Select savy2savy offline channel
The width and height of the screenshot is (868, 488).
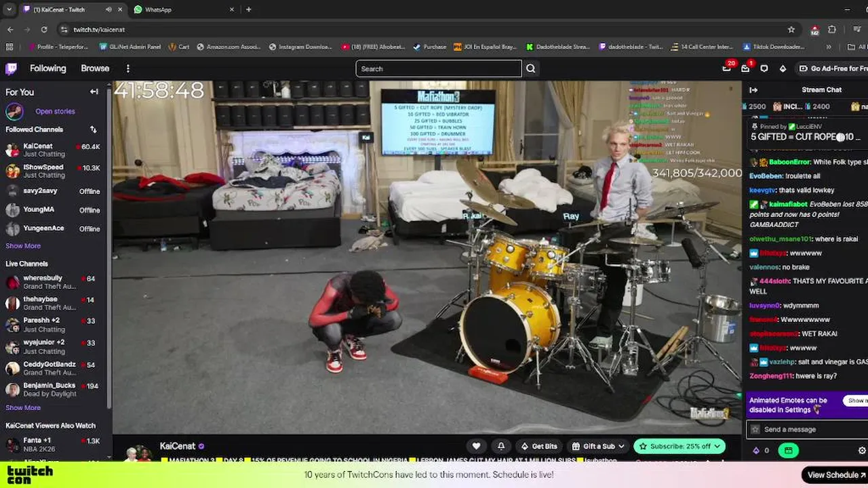tap(53, 191)
